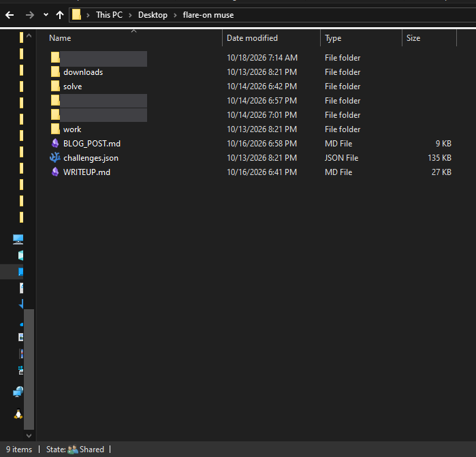Viewport: 476px width, 457px height.
Task: Click the BLOG_POST.md file icon
Action: [55, 143]
